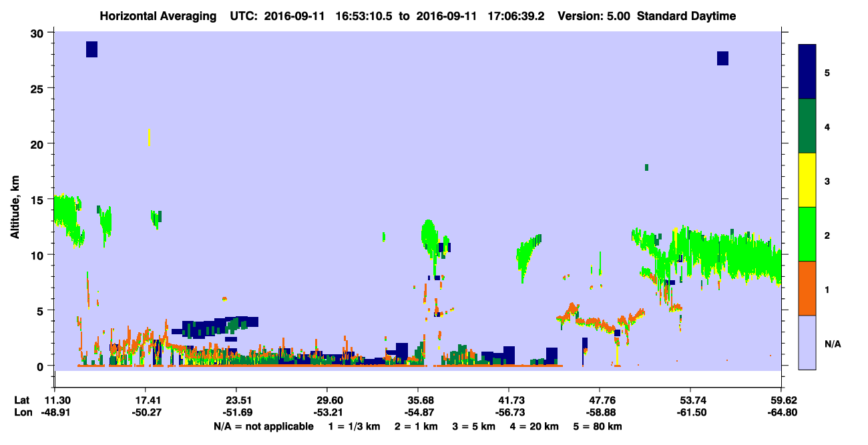Click the 'Lon' row label
868x445 pixels.
point(23,413)
